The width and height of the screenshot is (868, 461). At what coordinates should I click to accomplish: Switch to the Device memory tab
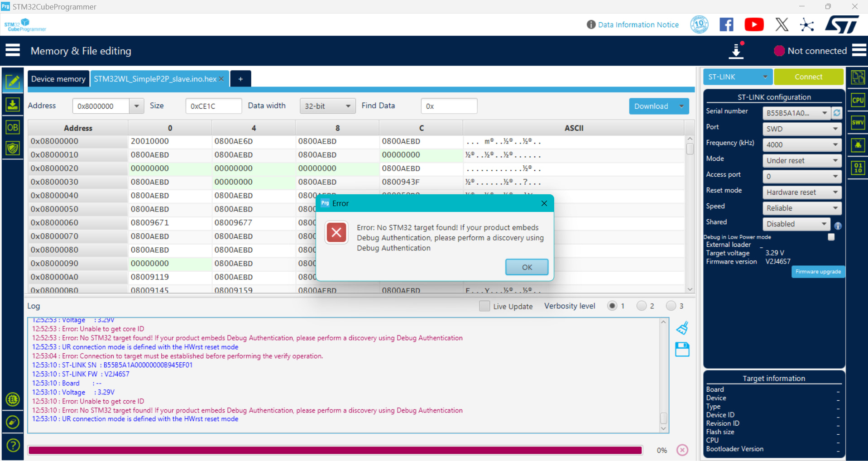pos(58,79)
